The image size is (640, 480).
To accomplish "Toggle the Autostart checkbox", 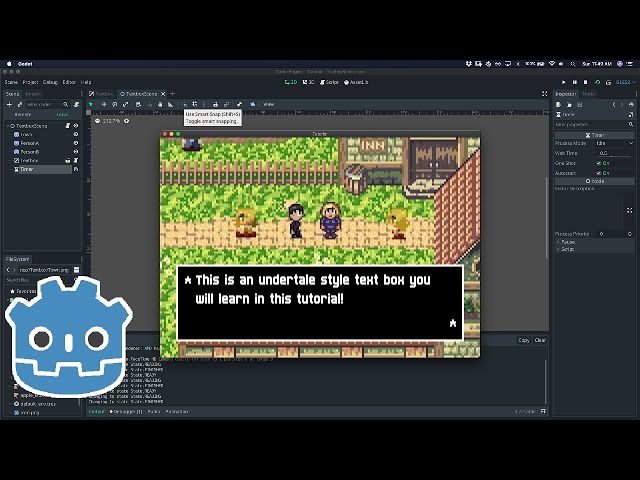I will (x=599, y=173).
